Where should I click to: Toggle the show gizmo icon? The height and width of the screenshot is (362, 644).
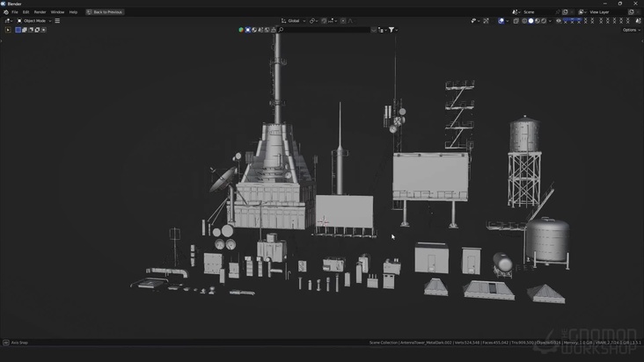point(487,21)
